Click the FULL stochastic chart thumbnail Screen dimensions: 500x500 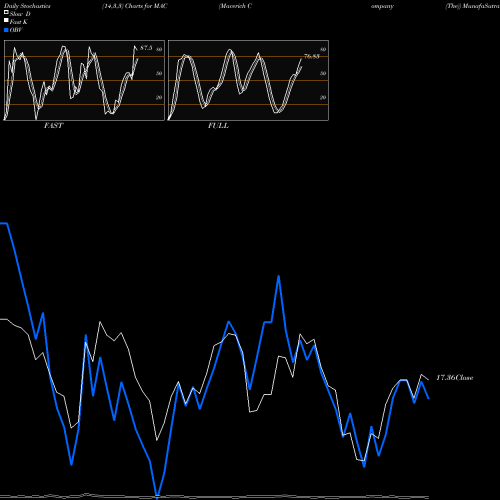click(248, 80)
